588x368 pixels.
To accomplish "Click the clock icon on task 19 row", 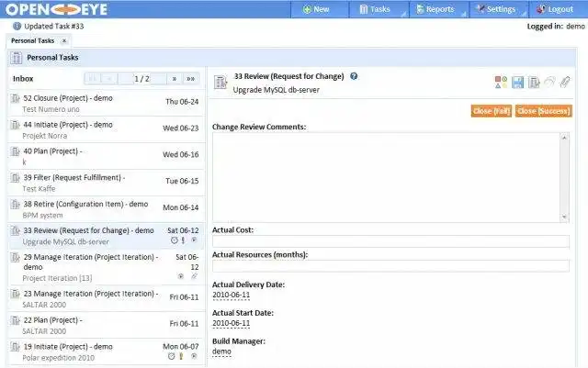I will click(172, 356).
